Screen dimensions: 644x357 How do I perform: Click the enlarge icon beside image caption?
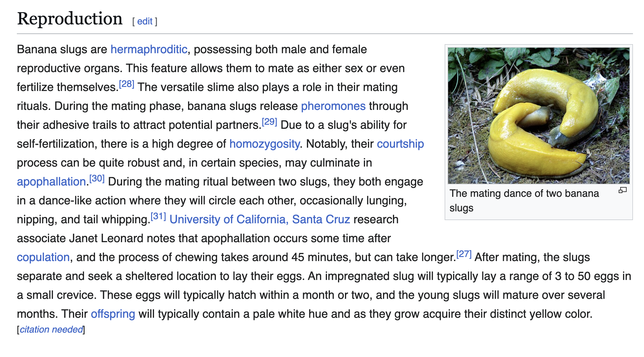(x=622, y=190)
